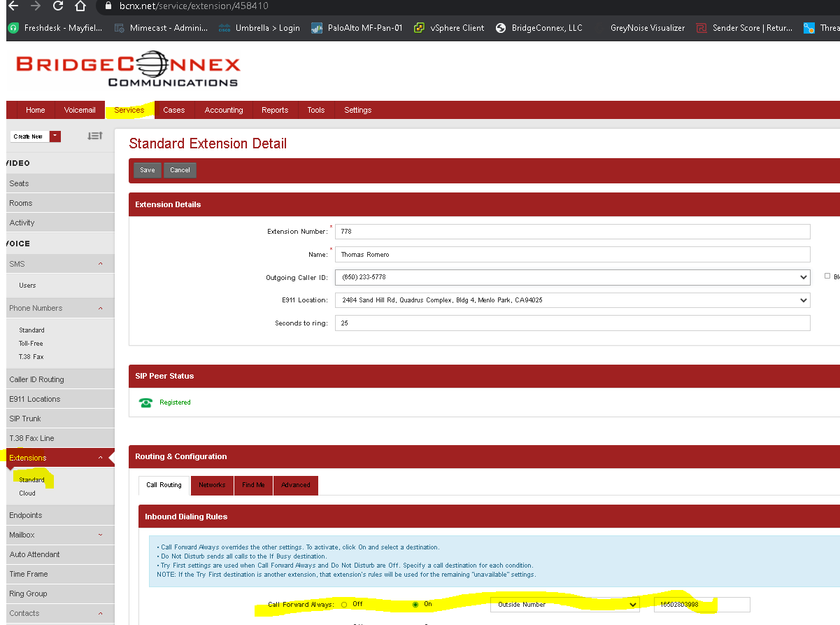Switch to the Advanced tab

(x=296, y=485)
